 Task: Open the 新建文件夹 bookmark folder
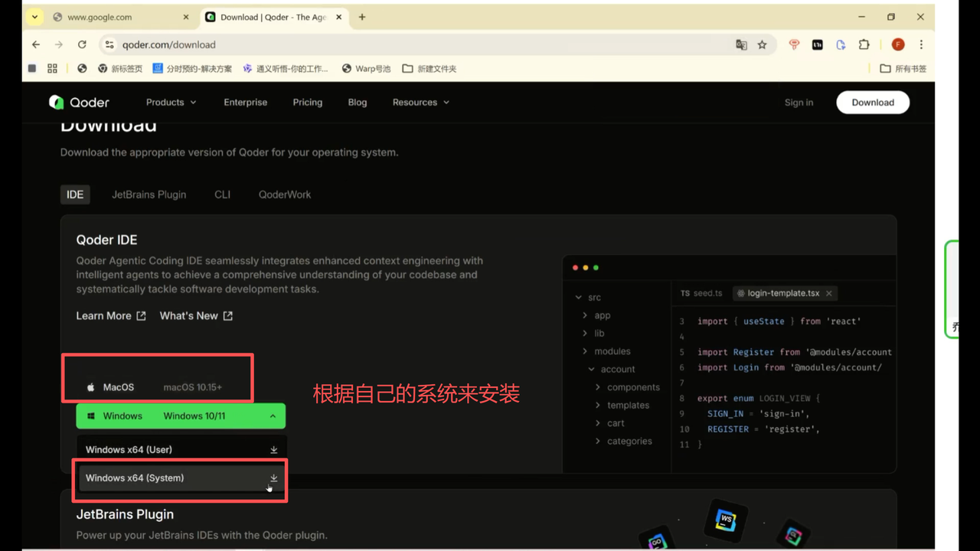[x=430, y=68]
